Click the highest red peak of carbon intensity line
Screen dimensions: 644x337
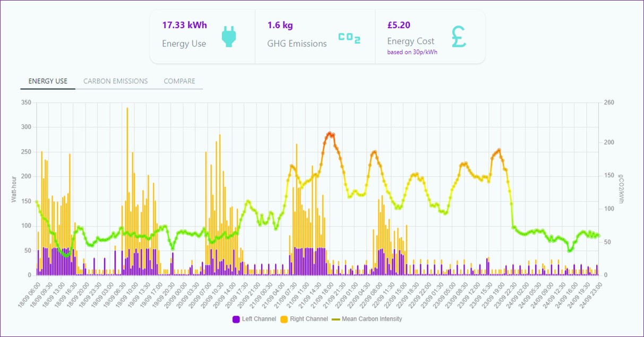pyautogui.click(x=329, y=133)
